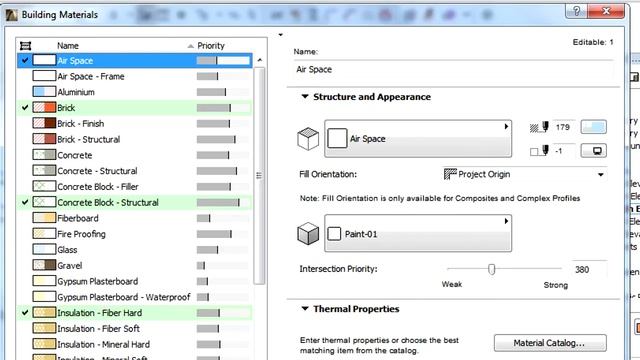This screenshot has width=640, height=360.
Task: Collapse the Structure and Appearance section
Action: click(305, 97)
